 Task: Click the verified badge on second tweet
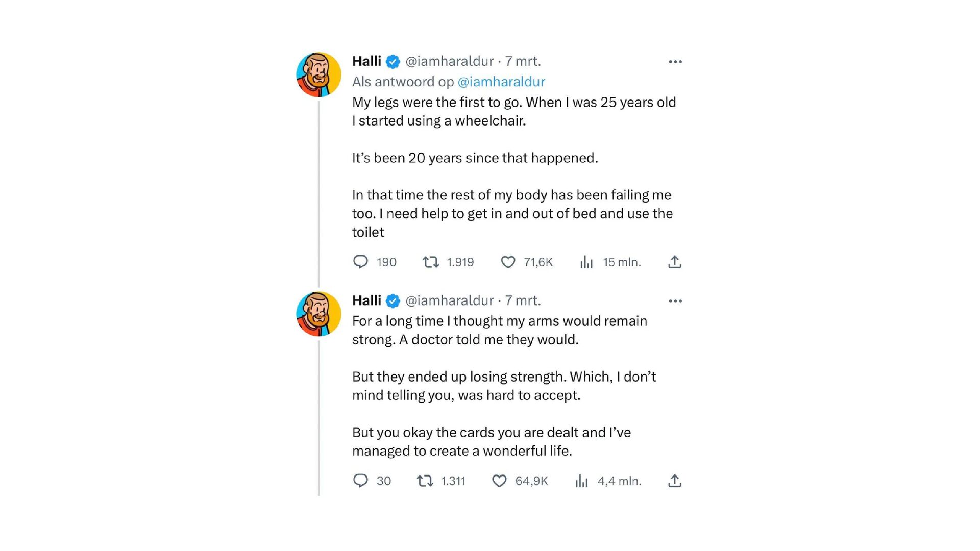pyautogui.click(x=393, y=301)
